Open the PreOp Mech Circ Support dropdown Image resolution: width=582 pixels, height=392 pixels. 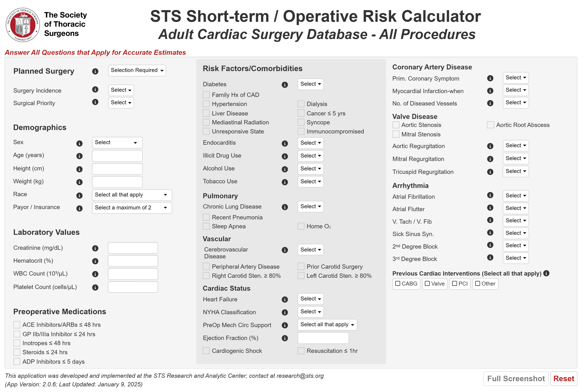[x=327, y=324]
